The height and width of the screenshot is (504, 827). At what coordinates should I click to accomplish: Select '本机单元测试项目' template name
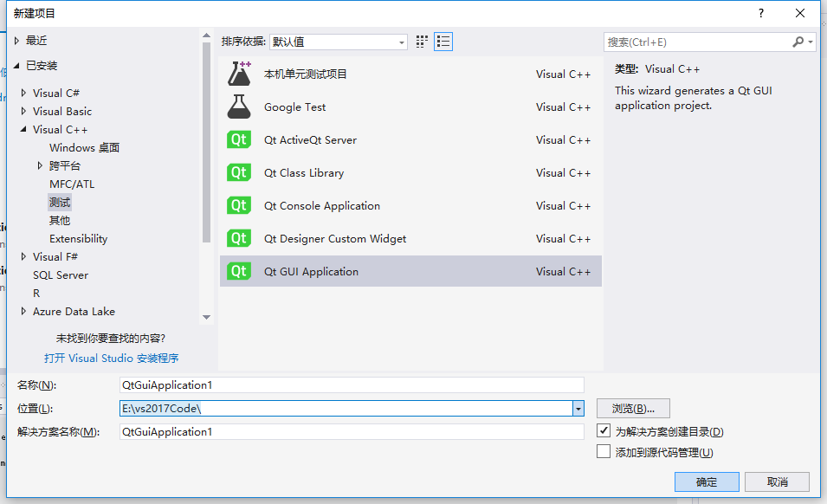[306, 74]
